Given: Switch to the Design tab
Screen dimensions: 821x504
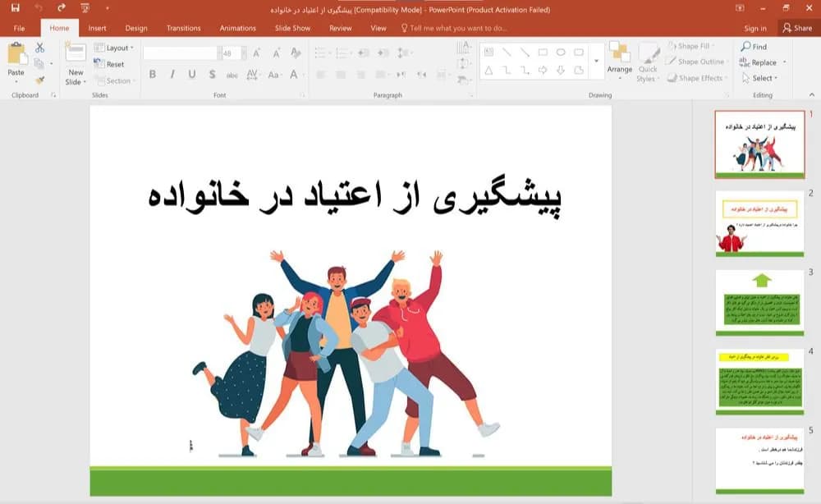Looking at the screenshot, I should click(x=136, y=28).
